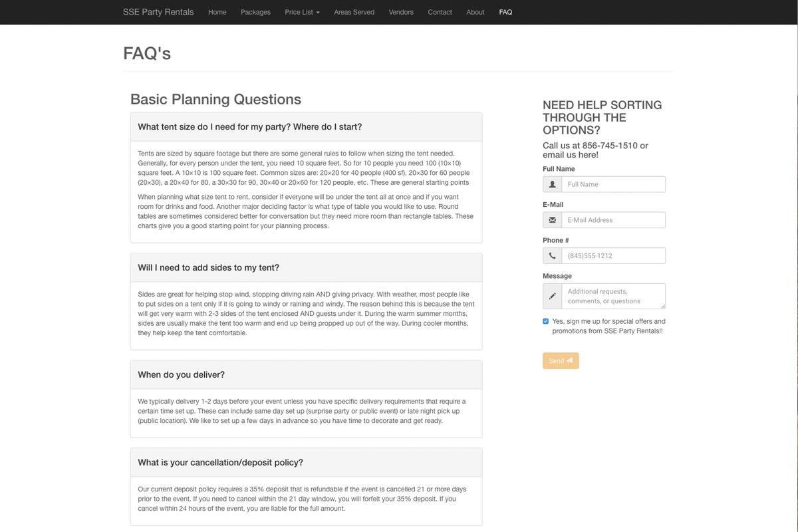Click the envelope icon beside E-Mail field
798x532 pixels.
pos(552,220)
